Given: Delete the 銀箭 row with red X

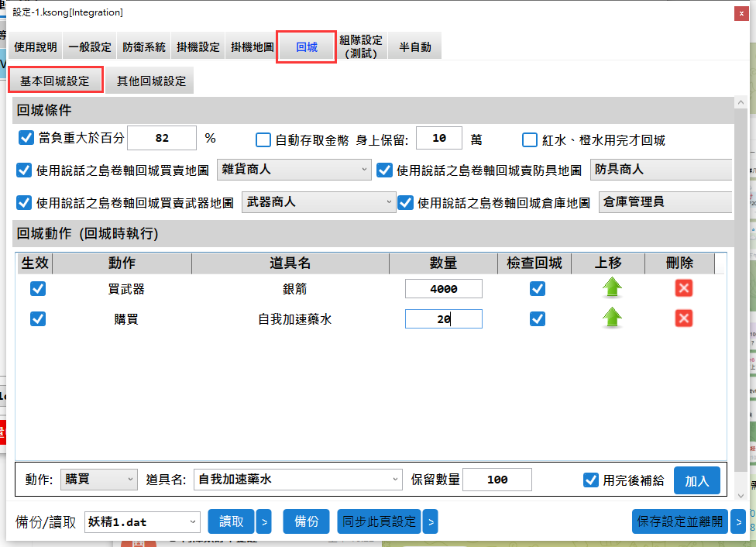Looking at the screenshot, I should coord(683,288).
